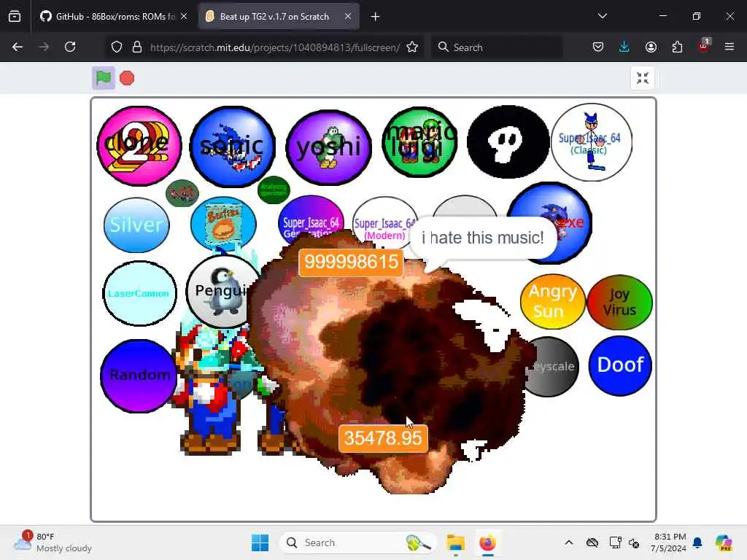Pick the yoshi character circle
The image size is (747, 560).
pos(328,147)
